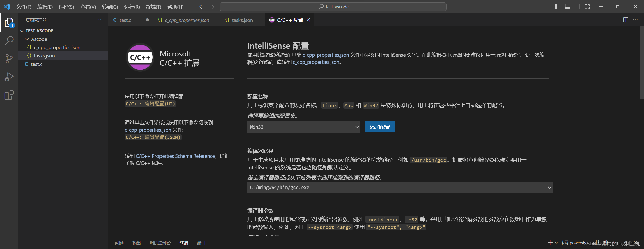The image size is (644, 249).
Task: Click the C/C++: 编辑配置(JSON) command text
Action: (x=153, y=137)
